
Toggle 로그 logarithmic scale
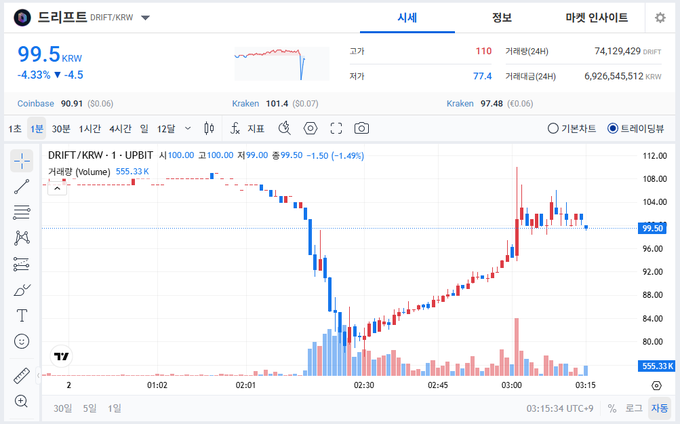click(x=634, y=408)
